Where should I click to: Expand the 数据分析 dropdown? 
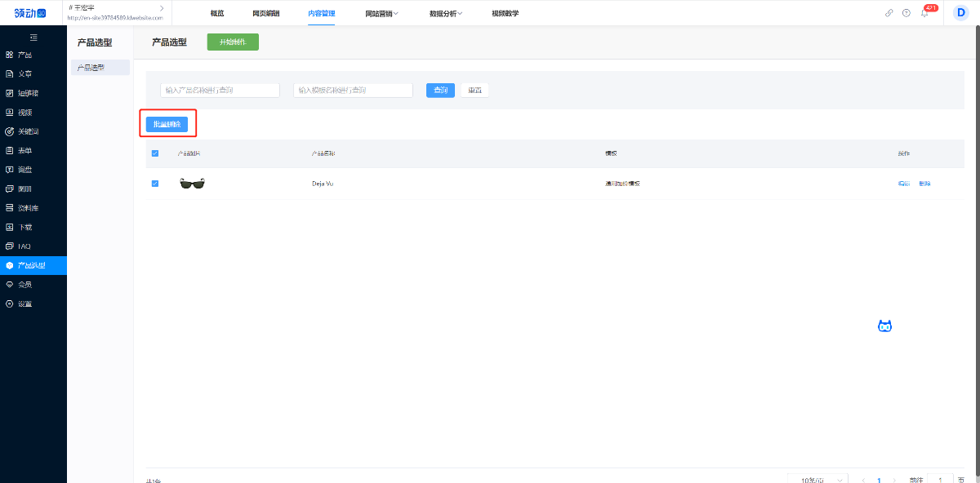point(444,13)
